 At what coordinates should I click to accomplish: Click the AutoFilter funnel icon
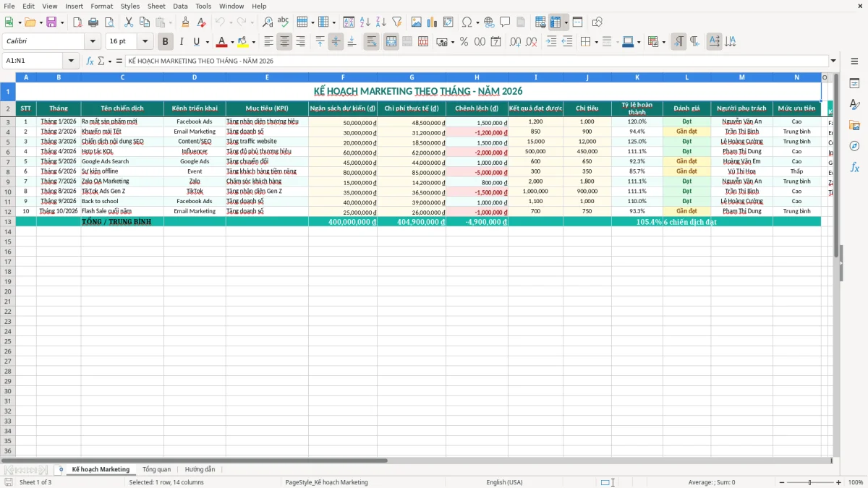point(396,22)
